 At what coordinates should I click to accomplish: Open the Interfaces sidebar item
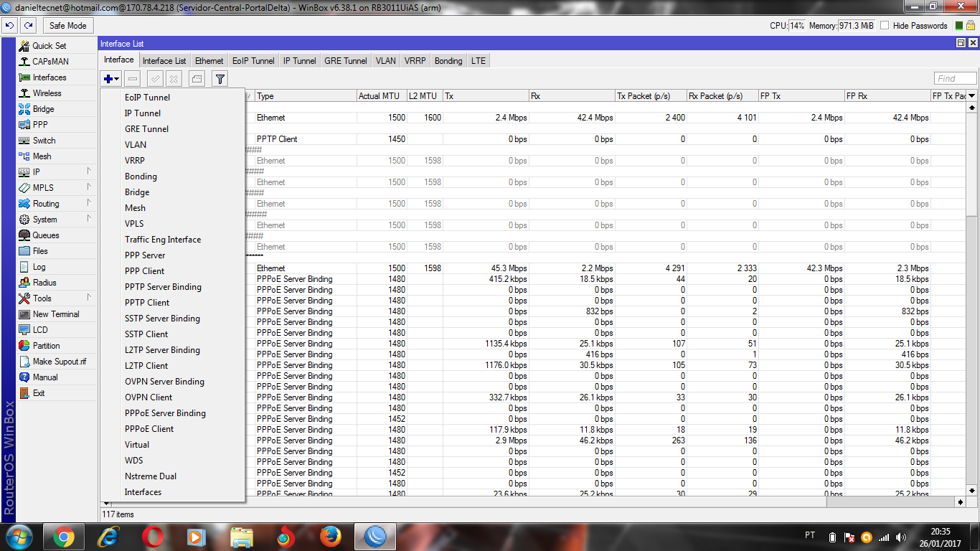49,77
